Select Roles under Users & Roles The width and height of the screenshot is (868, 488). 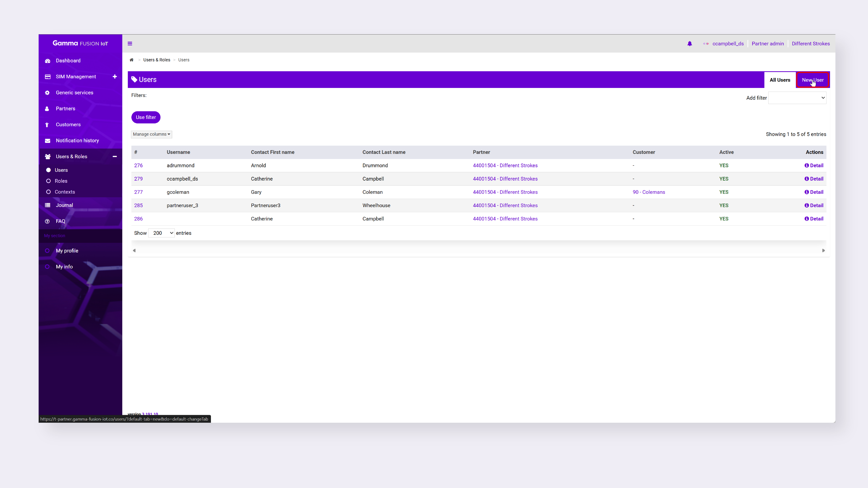(61, 181)
